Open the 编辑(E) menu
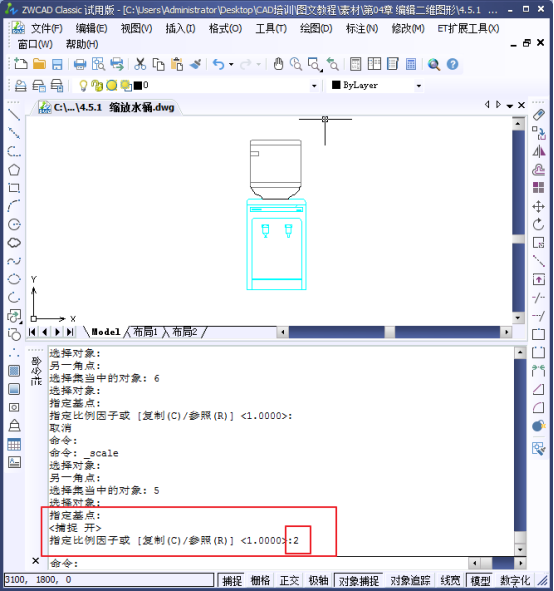This screenshot has width=554, height=591. [92, 28]
